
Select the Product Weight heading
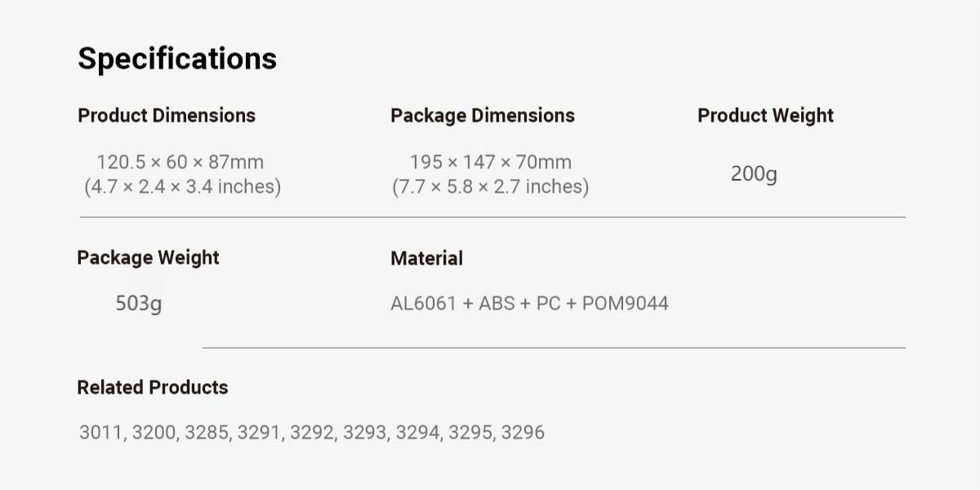click(x=765, y=116)
